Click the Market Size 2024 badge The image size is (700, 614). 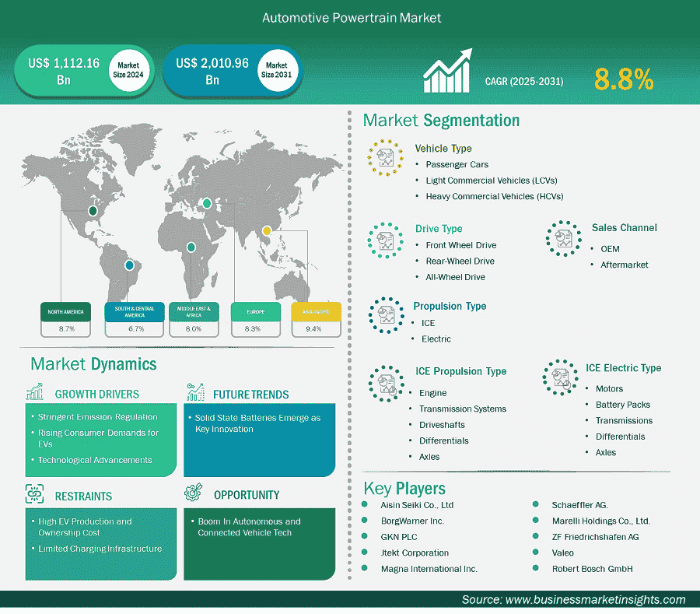point(128,70)
